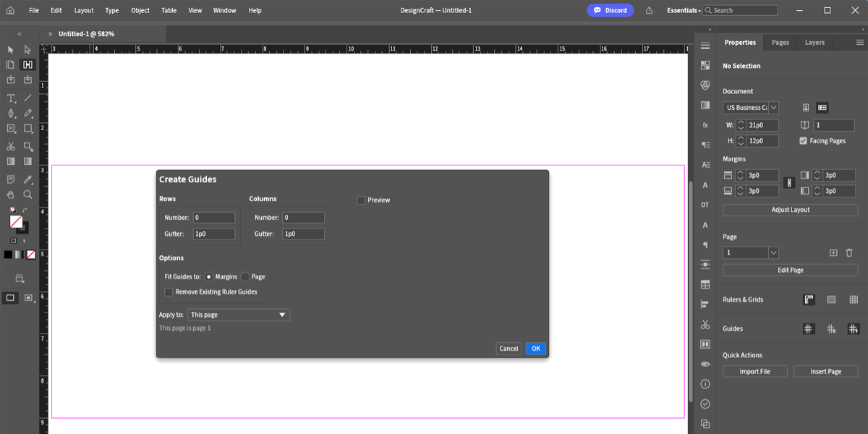Select Page radio button
Image resolution: width=868 pixels, height=434 pixels.
point(245,277)
